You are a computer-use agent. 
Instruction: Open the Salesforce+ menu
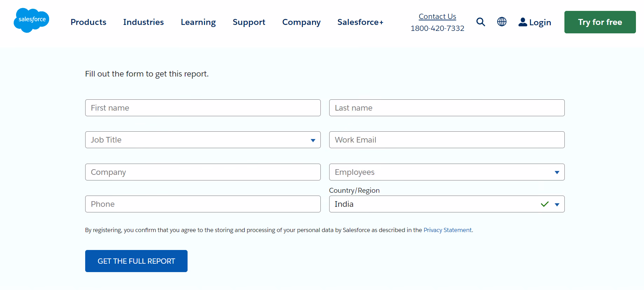360,22
